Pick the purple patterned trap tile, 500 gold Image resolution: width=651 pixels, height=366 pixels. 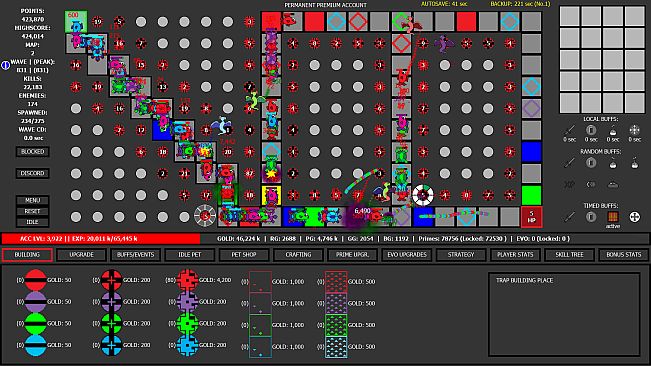336,303
